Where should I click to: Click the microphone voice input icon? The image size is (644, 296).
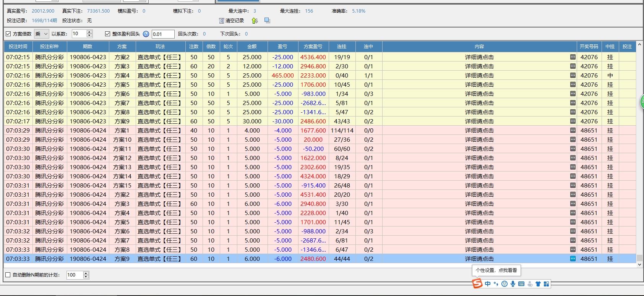(x=513, y=284)
